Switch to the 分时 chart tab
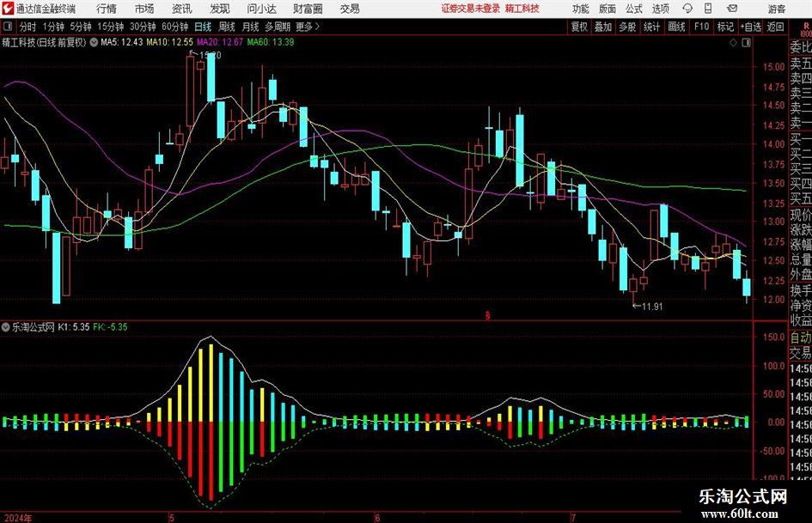The height and width of the screenshot is (523, 812). click(x=27, y=27)
